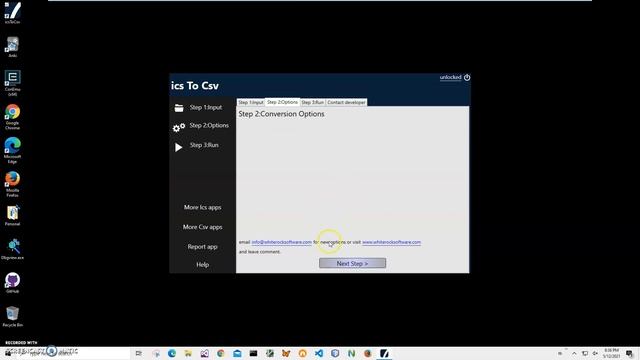
Task: Open the Microsoft Edge desktop icon
Action: pos(13,150)
